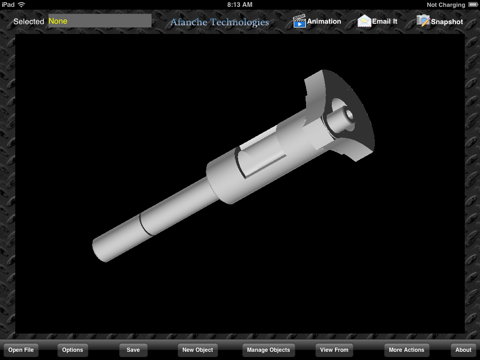Create a New Object
Screen dimensions: 480x360
[198, 350]
